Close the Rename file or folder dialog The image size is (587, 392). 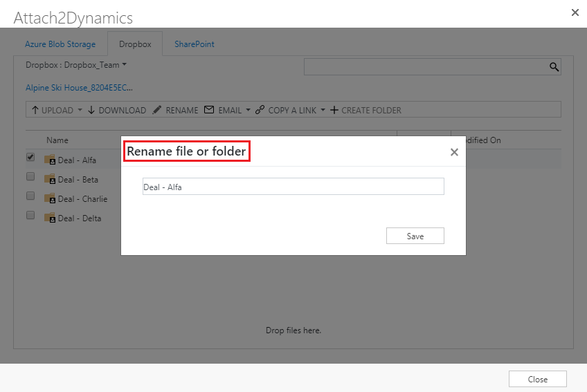point(454,152)
